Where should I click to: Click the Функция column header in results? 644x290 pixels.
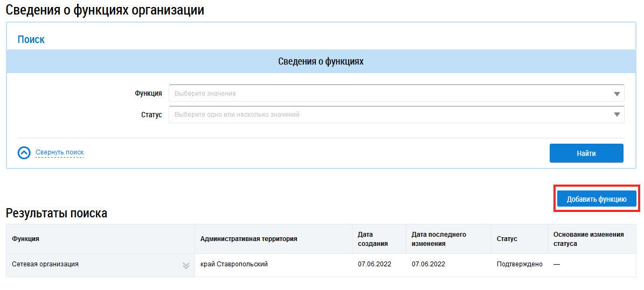pyautogui.click(x=26, y=239)
